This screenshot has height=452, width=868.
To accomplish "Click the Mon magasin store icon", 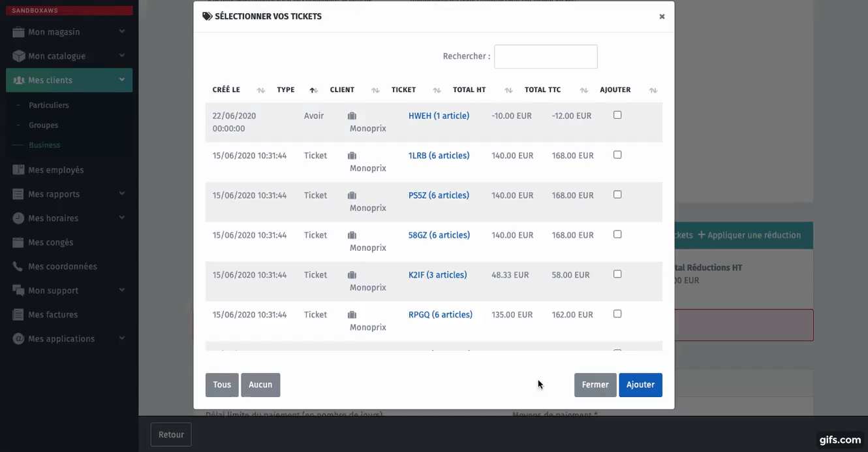I will [18, 32].
